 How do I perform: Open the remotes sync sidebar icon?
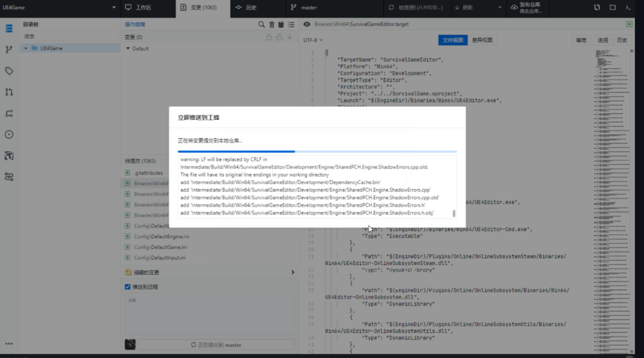pyautogui.click(x=9, y=114)
